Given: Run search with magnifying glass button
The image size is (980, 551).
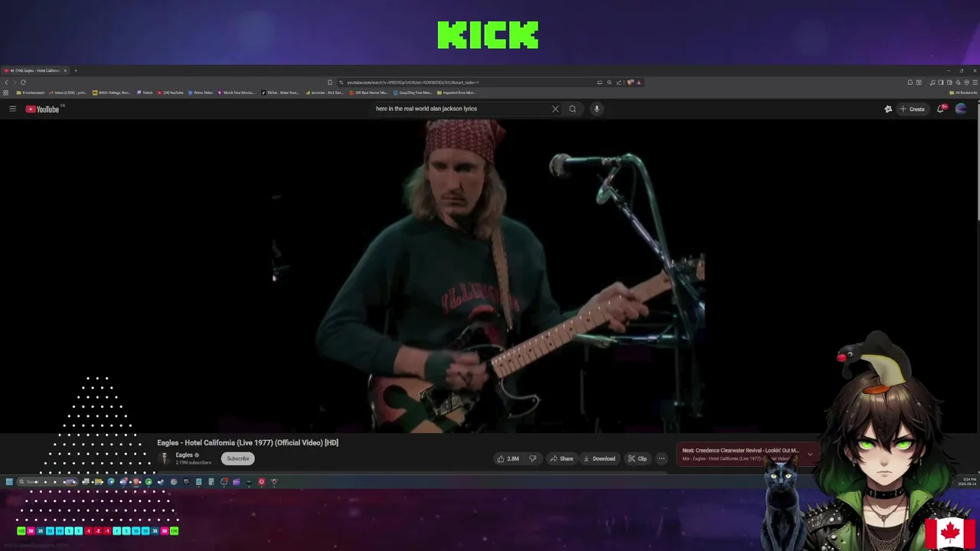Looking at the screenshot, I should 572,109.
